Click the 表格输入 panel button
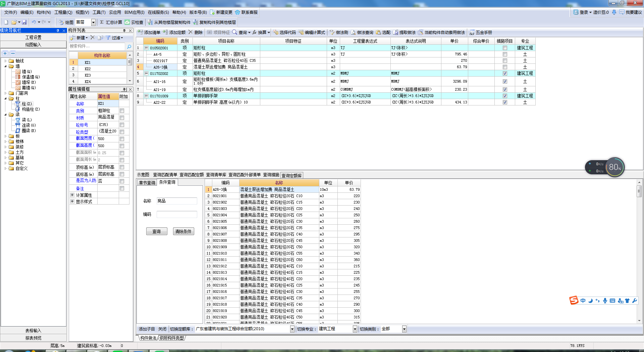The image size is (644, 352). click(34, 331)
